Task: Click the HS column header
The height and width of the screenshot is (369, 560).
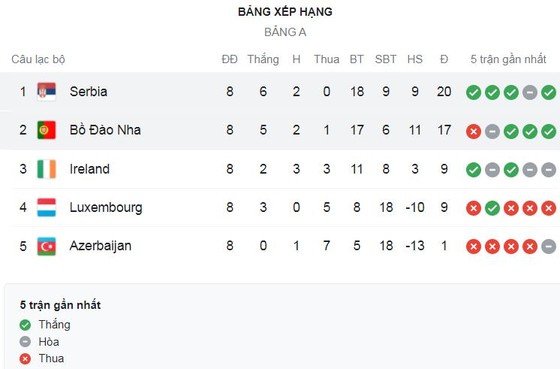Action: point(415,59)
